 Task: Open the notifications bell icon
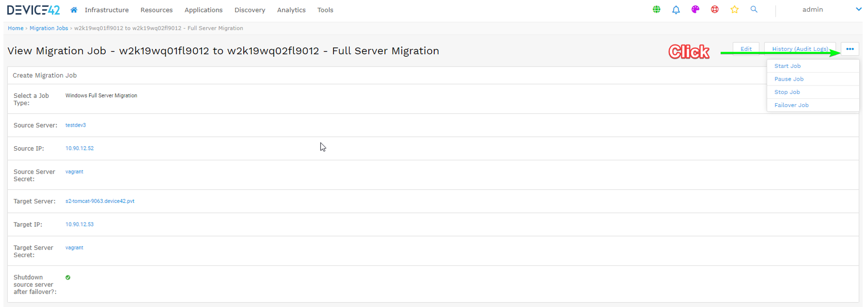[x=676, y=9]
